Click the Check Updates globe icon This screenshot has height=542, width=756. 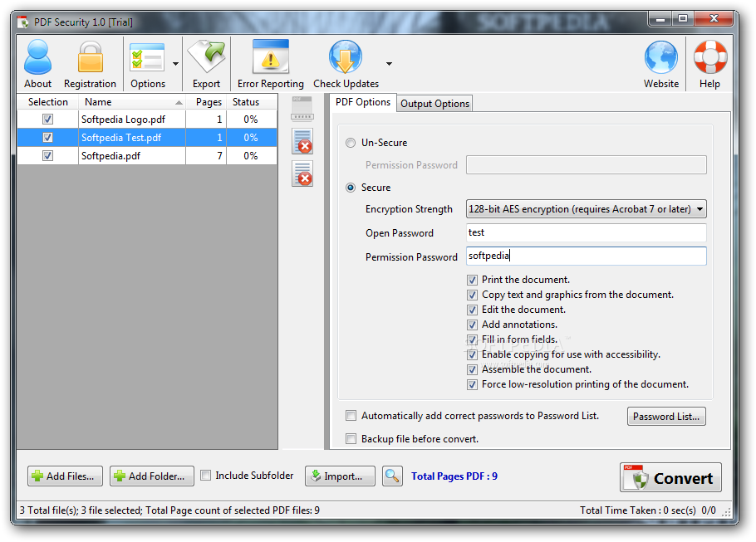coord(346,64)
